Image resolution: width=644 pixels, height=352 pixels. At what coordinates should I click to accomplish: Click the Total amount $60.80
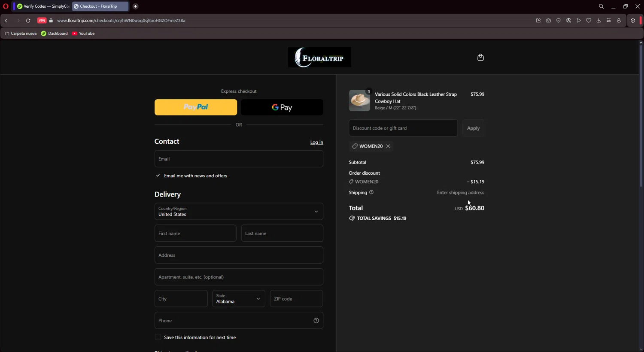474,208
